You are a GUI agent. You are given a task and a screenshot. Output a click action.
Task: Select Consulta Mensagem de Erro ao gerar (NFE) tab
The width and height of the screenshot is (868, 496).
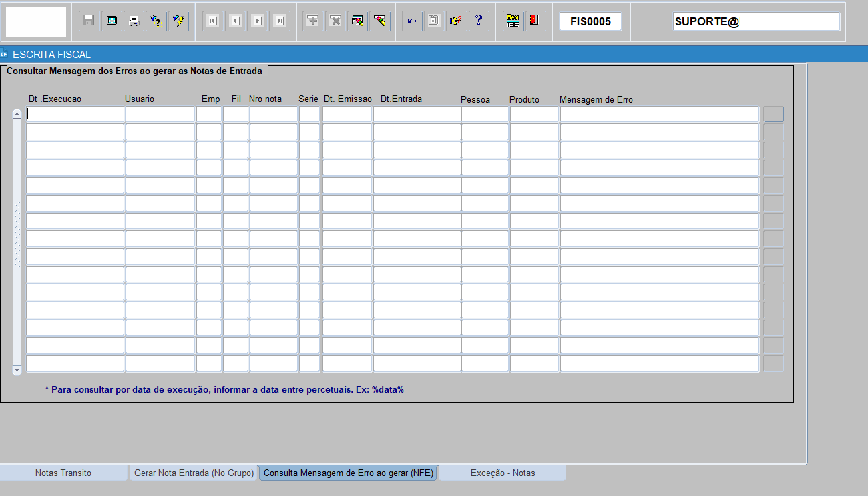point(349,473)
